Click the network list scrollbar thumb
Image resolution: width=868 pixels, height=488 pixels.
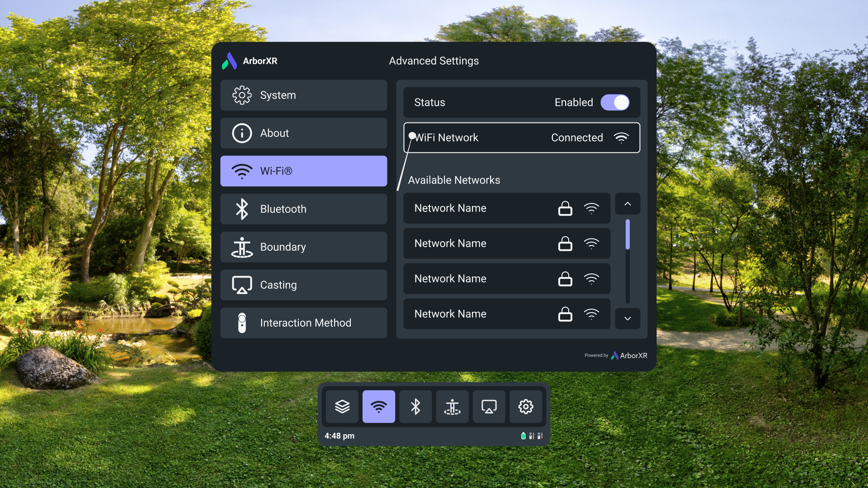pyautogui.click(x=627, y=235)
